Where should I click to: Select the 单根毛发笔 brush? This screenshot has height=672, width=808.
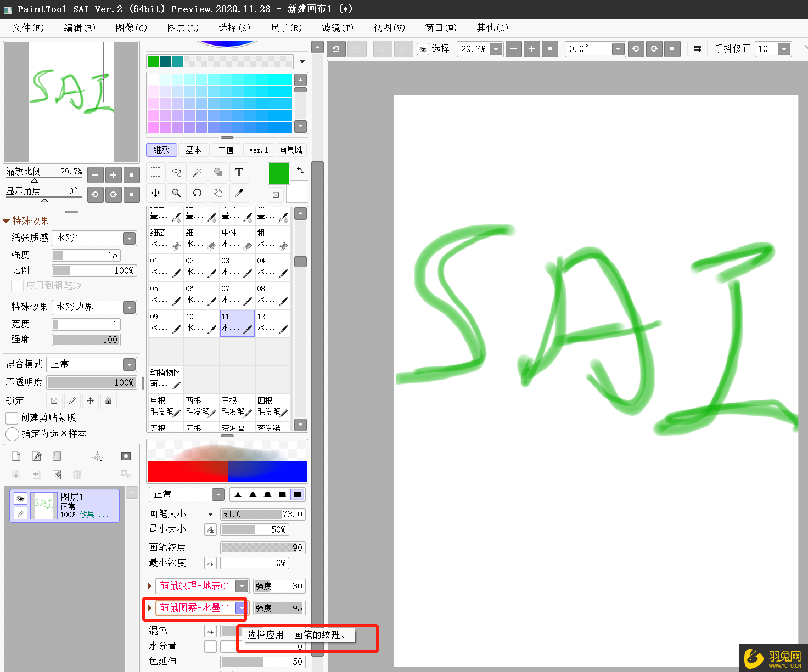(x=165, y=407)
